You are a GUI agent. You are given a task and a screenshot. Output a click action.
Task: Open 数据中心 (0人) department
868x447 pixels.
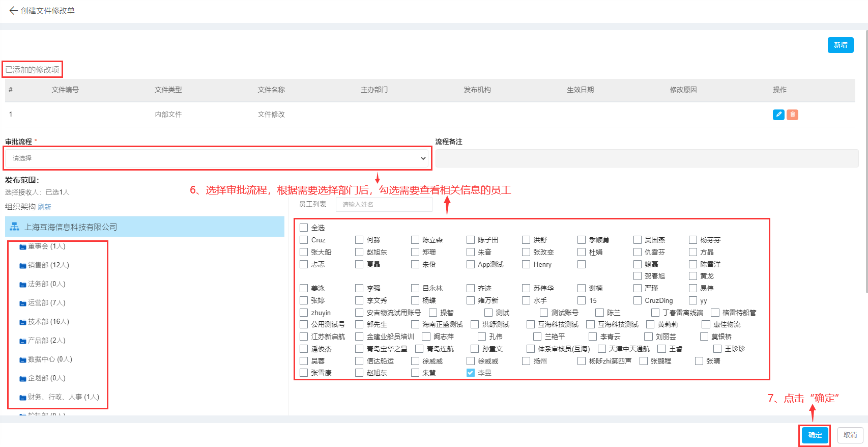point(50,359)
